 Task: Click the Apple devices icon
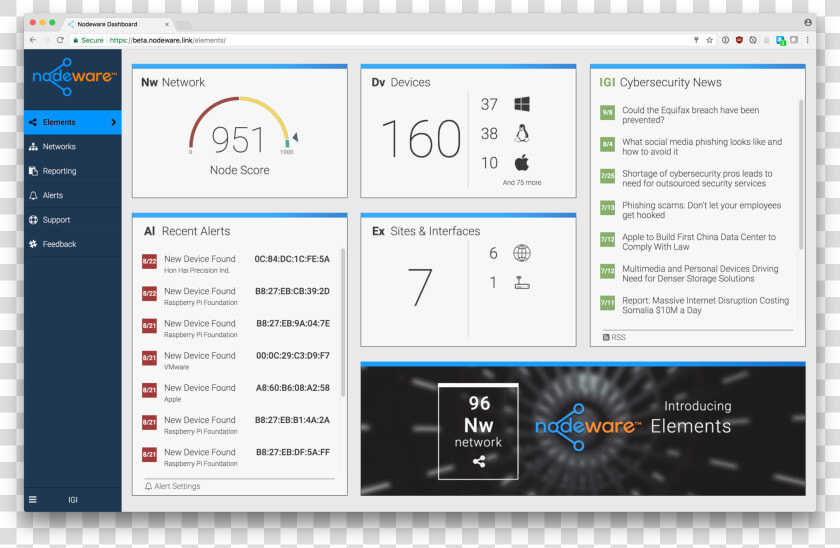tap(522, 162)
